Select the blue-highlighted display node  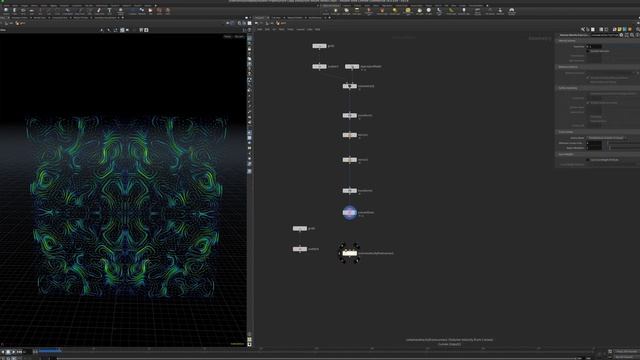[x=349, y=213]
